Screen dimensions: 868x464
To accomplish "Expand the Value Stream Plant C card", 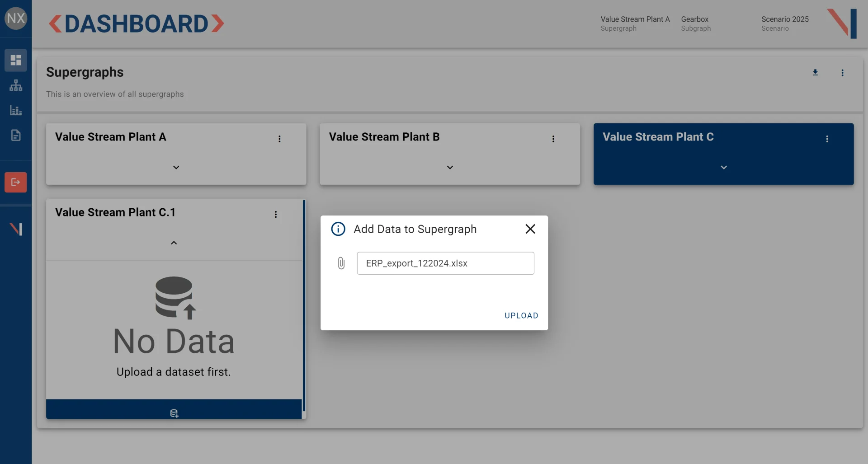I will pos(723,167).
